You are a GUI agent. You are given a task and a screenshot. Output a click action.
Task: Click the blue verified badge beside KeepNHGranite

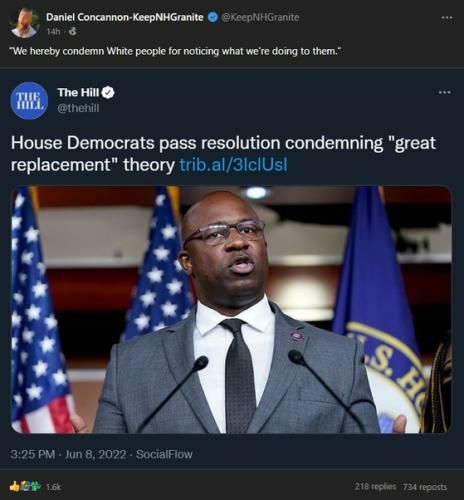(x=213, y=17)
